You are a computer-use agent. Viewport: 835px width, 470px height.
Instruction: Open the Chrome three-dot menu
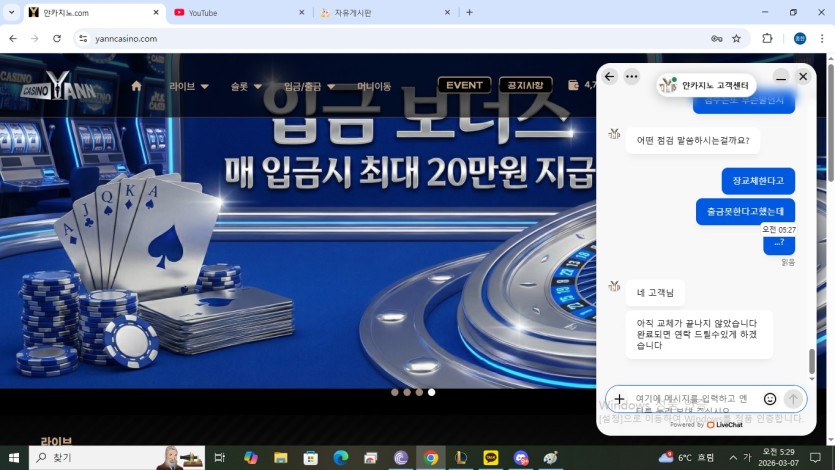pos(822,38)
